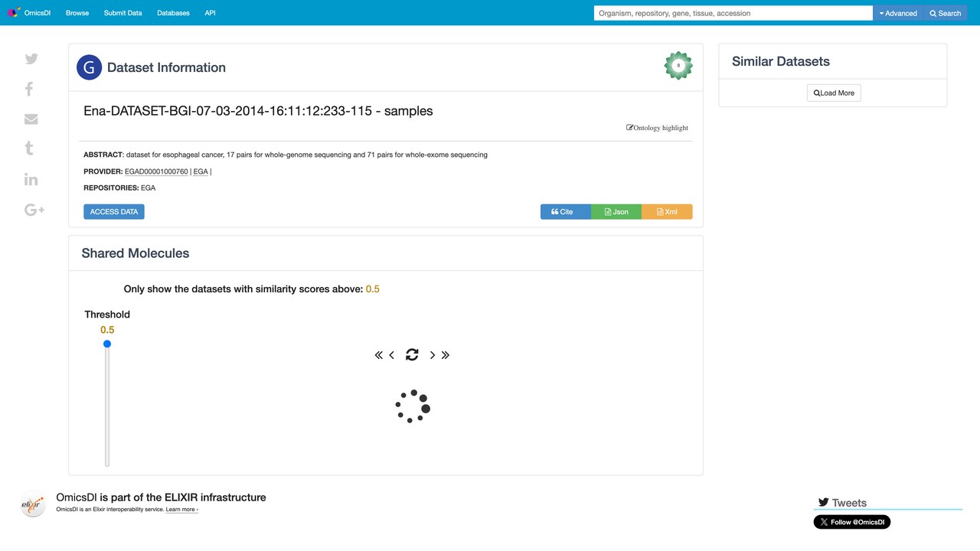Share dataset by email envelope icon
980x551 pixels.
click(31, 119)
